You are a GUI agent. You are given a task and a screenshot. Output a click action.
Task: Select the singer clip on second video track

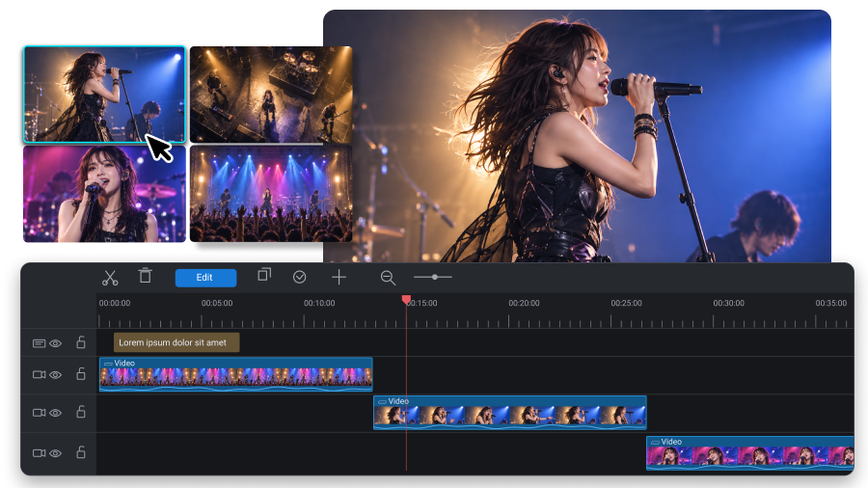point(510,413)
